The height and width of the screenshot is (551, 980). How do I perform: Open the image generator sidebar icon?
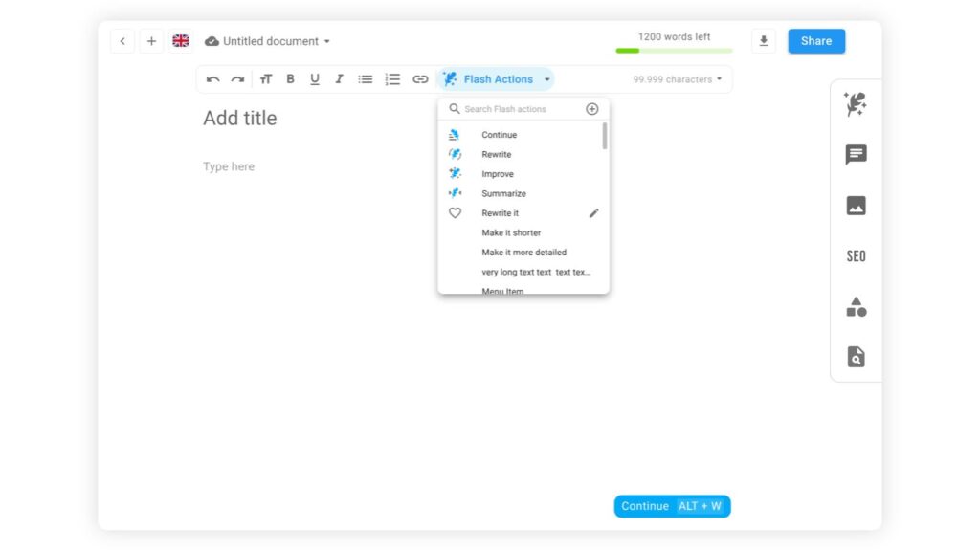point(856,206)
